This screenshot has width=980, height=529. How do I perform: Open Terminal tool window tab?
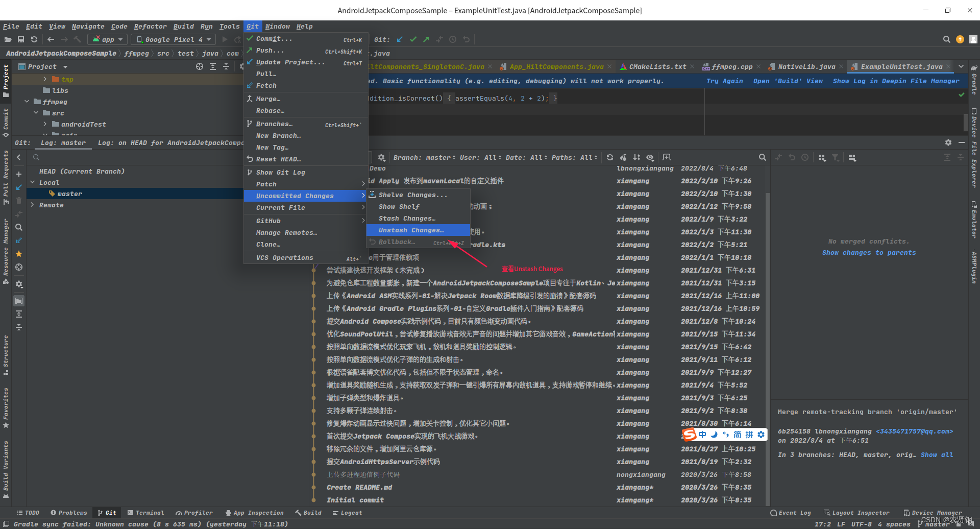145,513
